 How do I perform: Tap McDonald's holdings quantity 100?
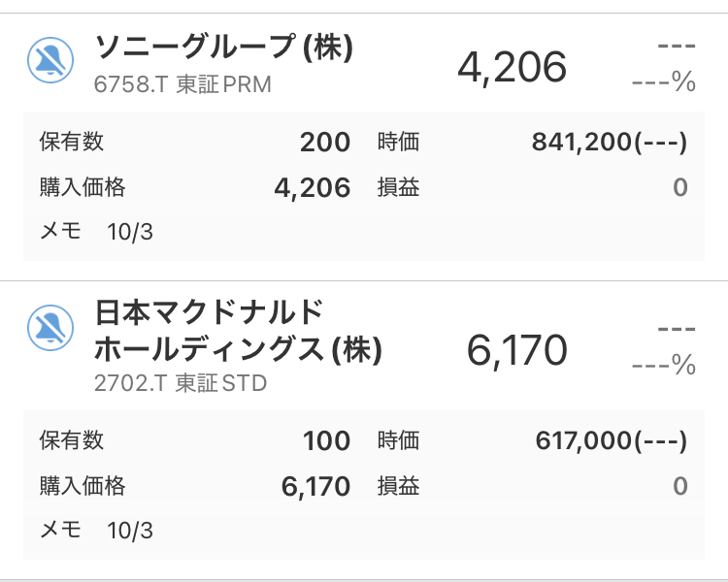point(326,441)
